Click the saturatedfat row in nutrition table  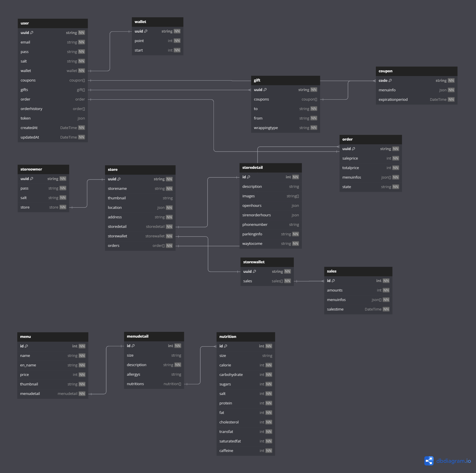[x=246, y=441]
